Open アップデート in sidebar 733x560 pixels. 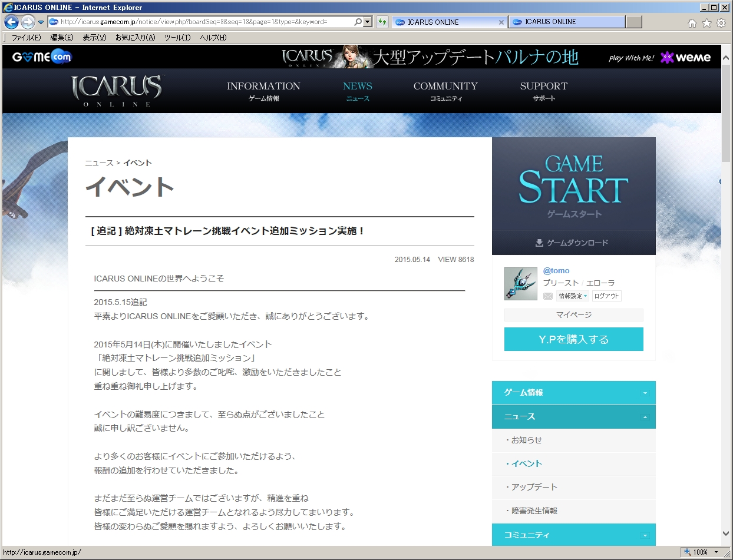[x=574, y=488]
